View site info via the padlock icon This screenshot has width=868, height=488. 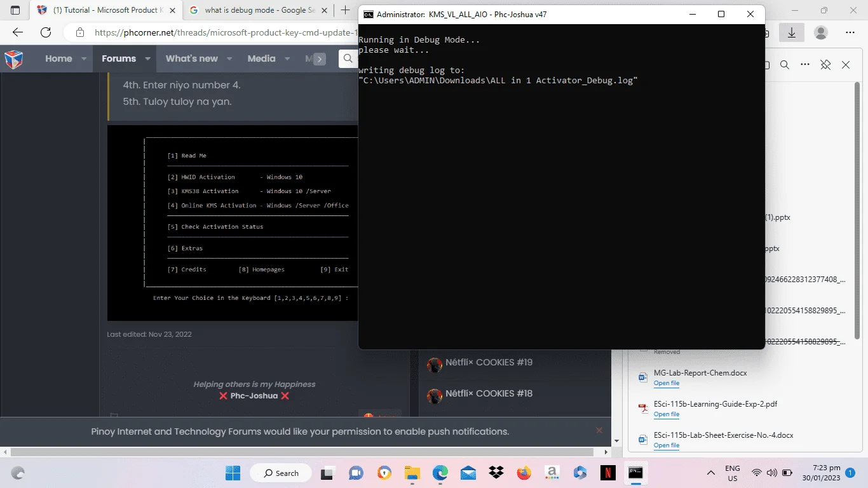coord(79,32)
